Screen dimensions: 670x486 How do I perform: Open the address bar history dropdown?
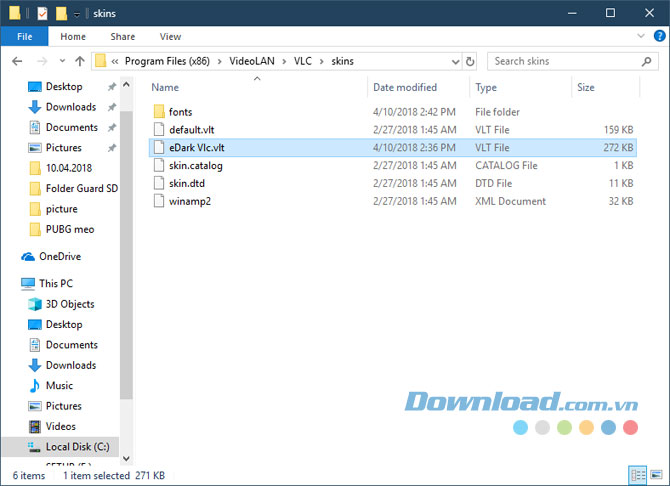(x=455, y=62)
